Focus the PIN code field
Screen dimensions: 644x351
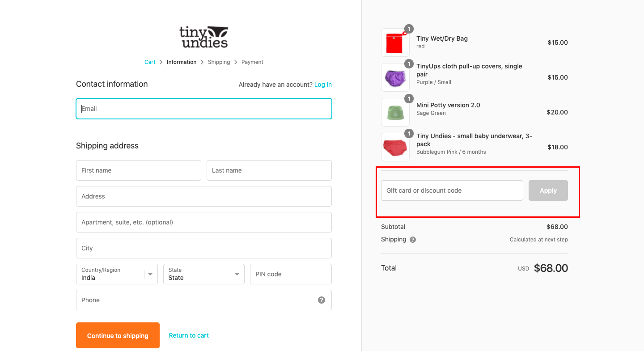[x=291, y=274]
